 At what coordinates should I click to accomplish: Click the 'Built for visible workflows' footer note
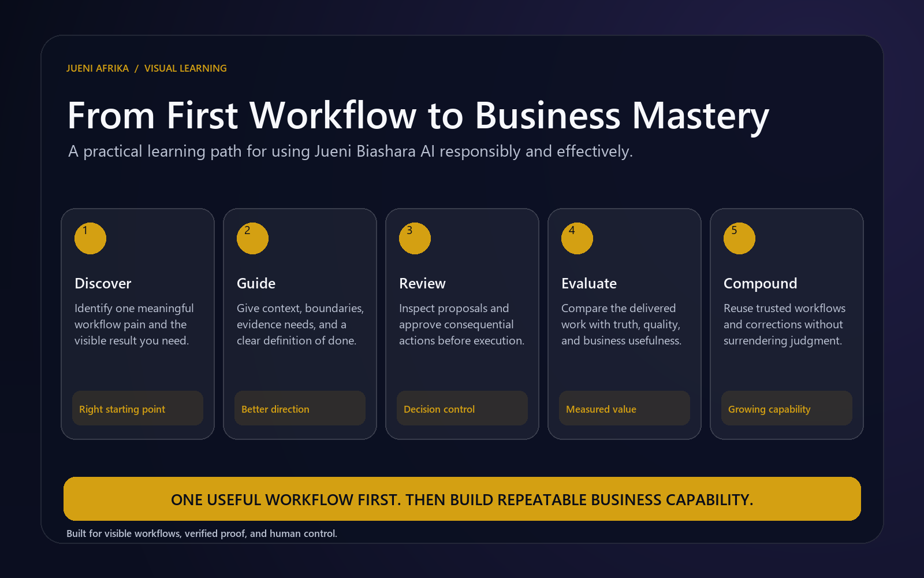click(x=202, y=533)
